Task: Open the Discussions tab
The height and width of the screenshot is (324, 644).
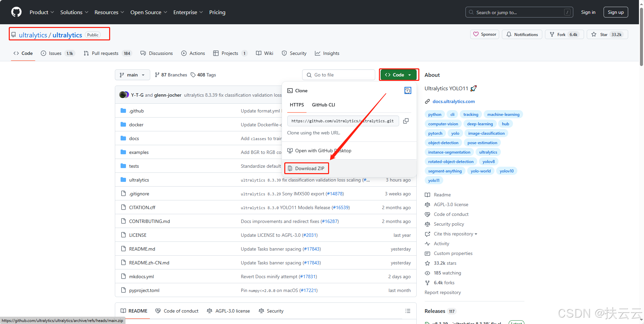Action: click(157, 53)
